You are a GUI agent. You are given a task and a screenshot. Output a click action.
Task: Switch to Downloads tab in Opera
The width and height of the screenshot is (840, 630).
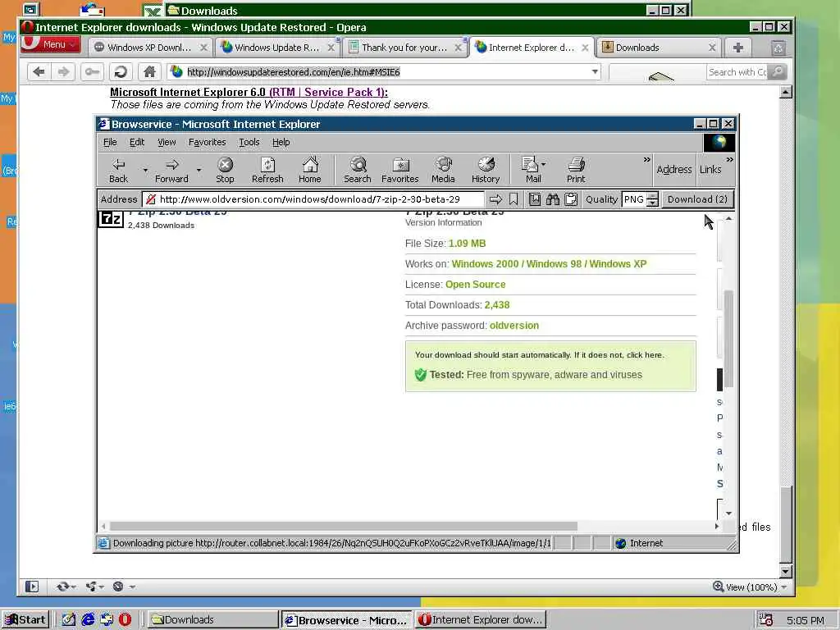[637, 48]
